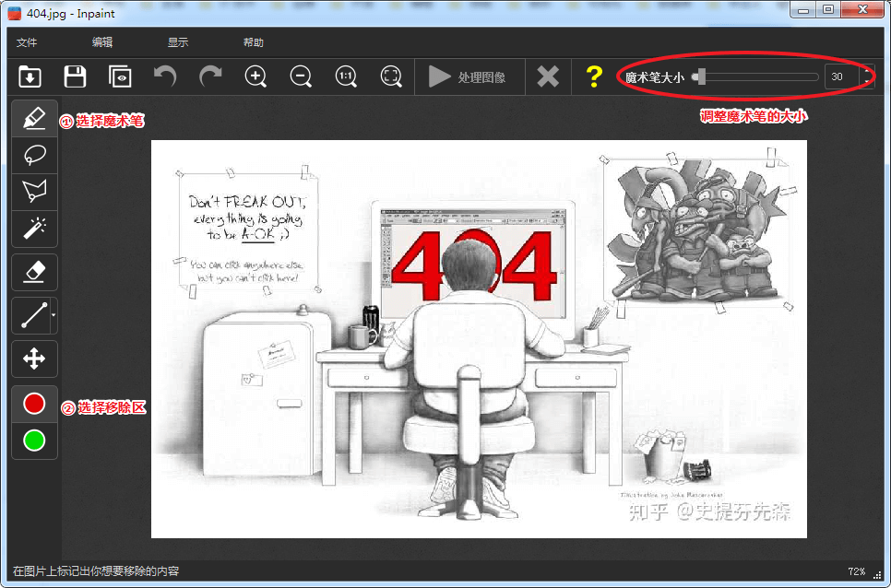Cancel with the X toolbar icon
This screenshot has height=588, width=891.
[549, 76]
